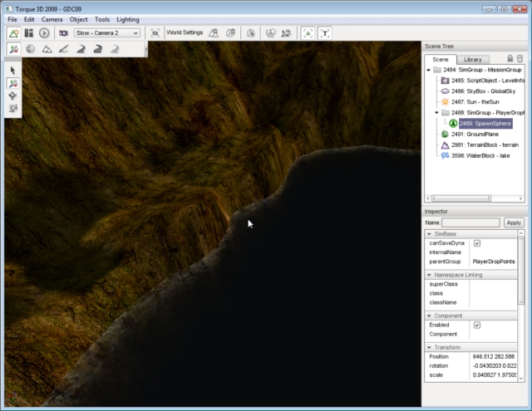Click the globe icon in second toolbar row
This screenshot has height=411, width=532.
pyautogui.click(x=30, y=49)
